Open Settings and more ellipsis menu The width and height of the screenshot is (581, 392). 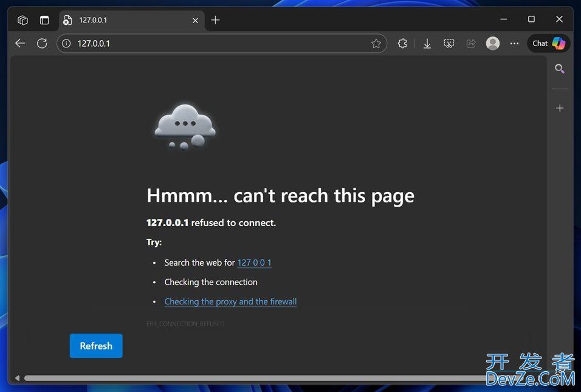point(515,43)
